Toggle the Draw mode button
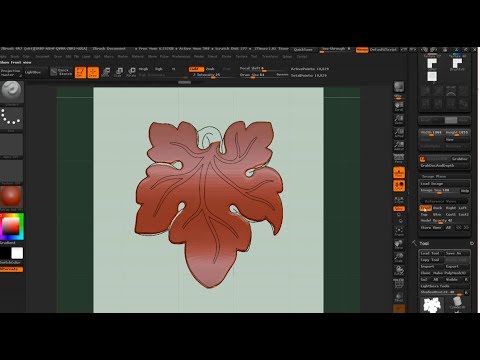Image resolution: width=480 pixels, height=360 pixels. tap(93, 72)
